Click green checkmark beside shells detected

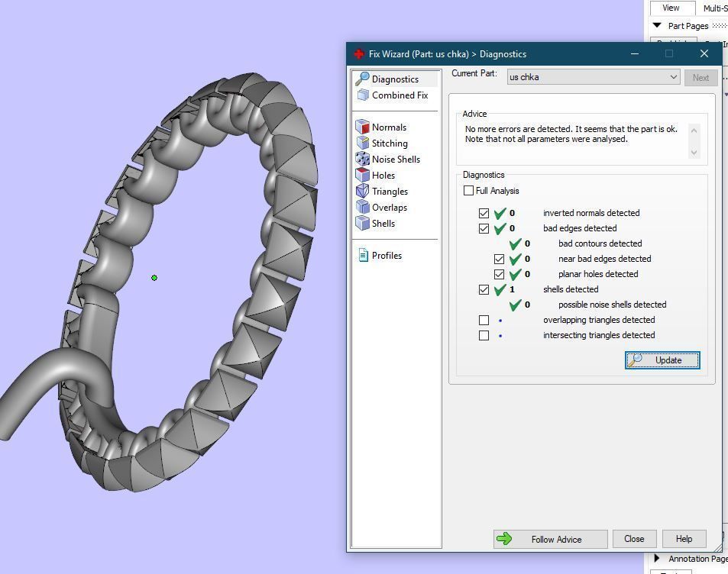[500, 289]
